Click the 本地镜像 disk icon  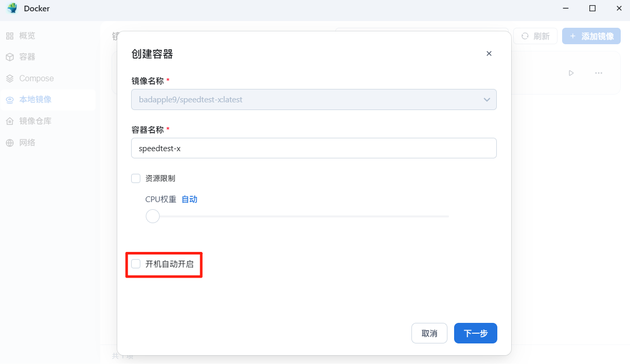pyautogui.click(x=10, y=100)
